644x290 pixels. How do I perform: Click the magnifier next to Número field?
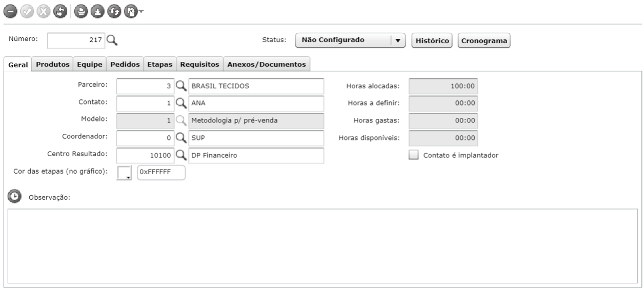pos(112,40)
